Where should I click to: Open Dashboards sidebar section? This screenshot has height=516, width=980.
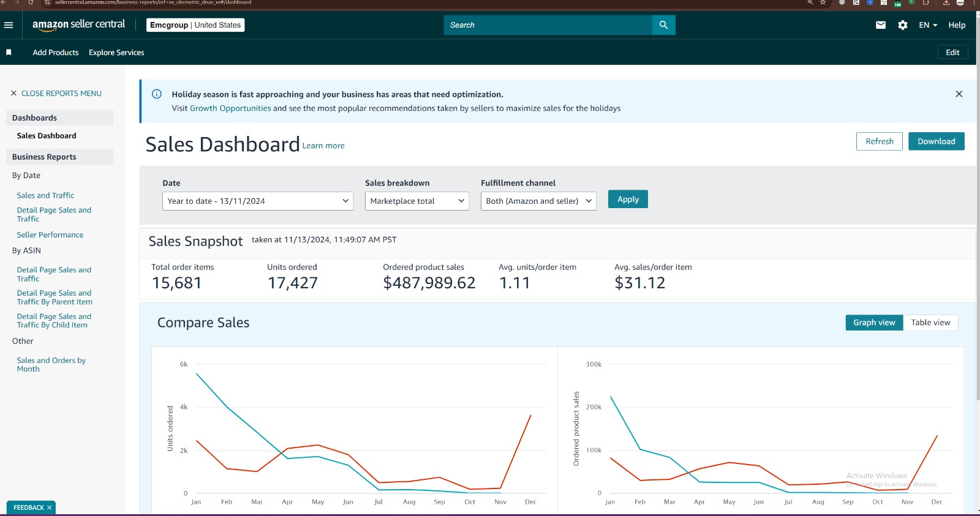coord(59,118)
